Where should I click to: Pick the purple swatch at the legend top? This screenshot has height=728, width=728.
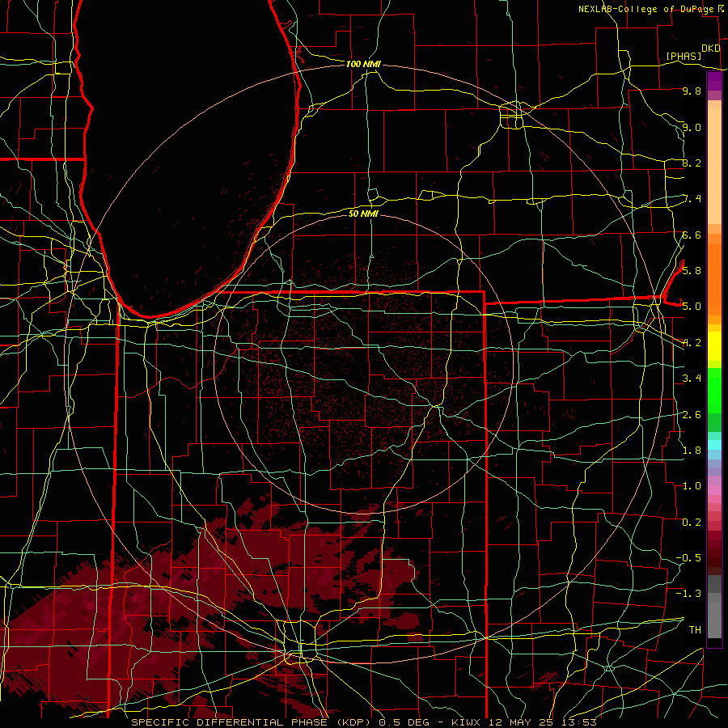click(714, 81)
